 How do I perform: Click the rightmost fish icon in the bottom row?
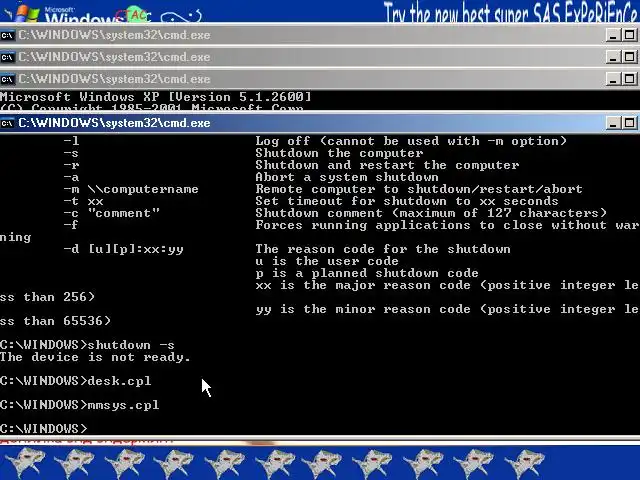click(524, 462)
